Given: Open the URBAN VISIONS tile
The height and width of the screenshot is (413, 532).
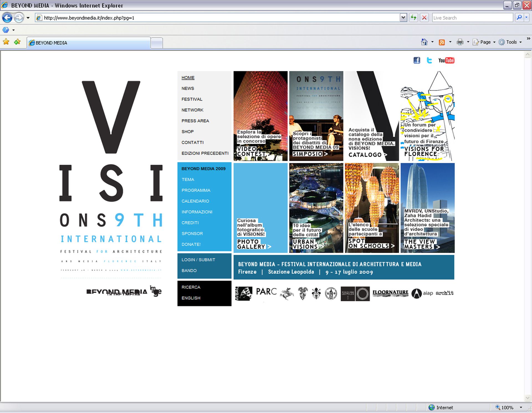Looking at the screenshot, I should [x=316, y=208].
